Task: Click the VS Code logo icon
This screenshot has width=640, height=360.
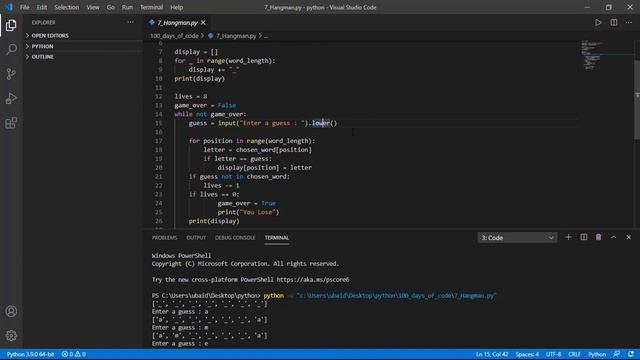Action: click(9, 7)
